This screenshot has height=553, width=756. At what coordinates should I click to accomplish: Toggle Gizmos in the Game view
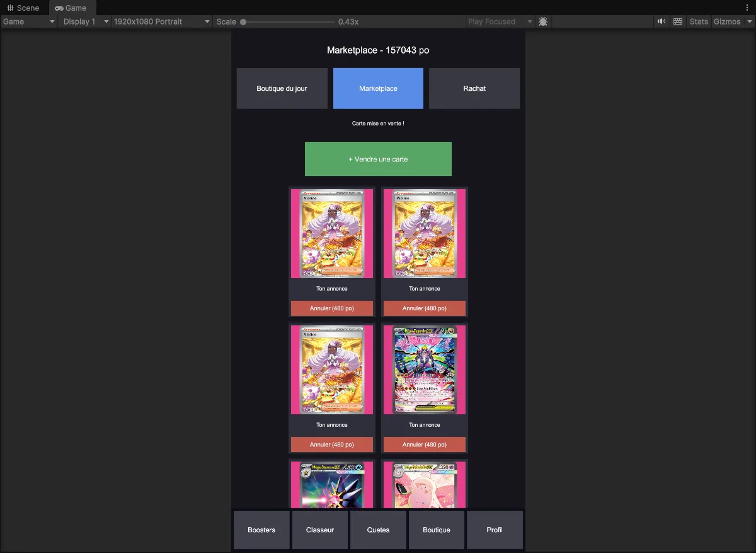pyautogui.click(x=727, y=21)
